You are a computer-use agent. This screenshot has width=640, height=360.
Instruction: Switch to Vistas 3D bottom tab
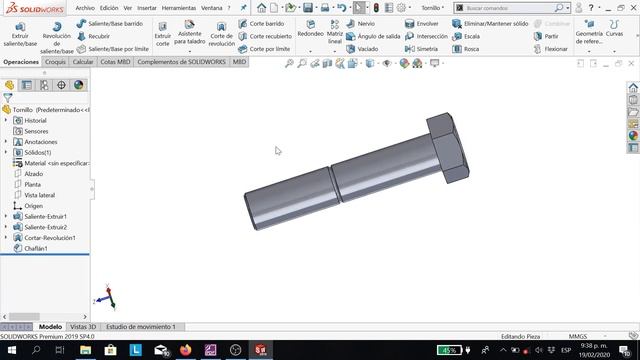83,327
